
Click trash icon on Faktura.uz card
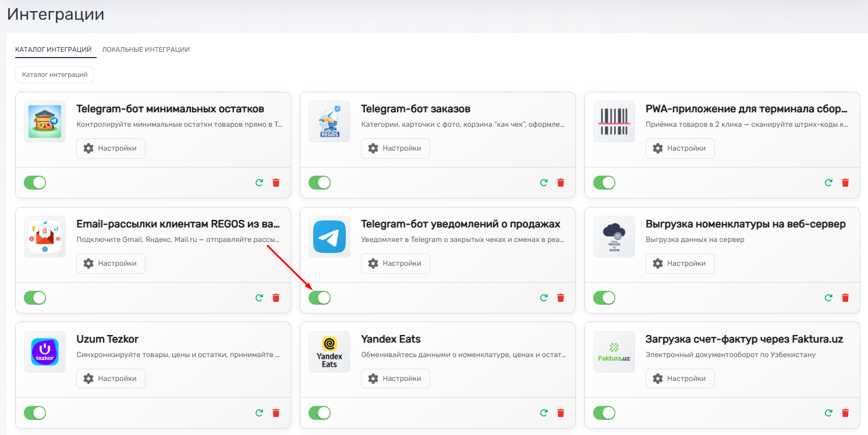pos(845,413)
